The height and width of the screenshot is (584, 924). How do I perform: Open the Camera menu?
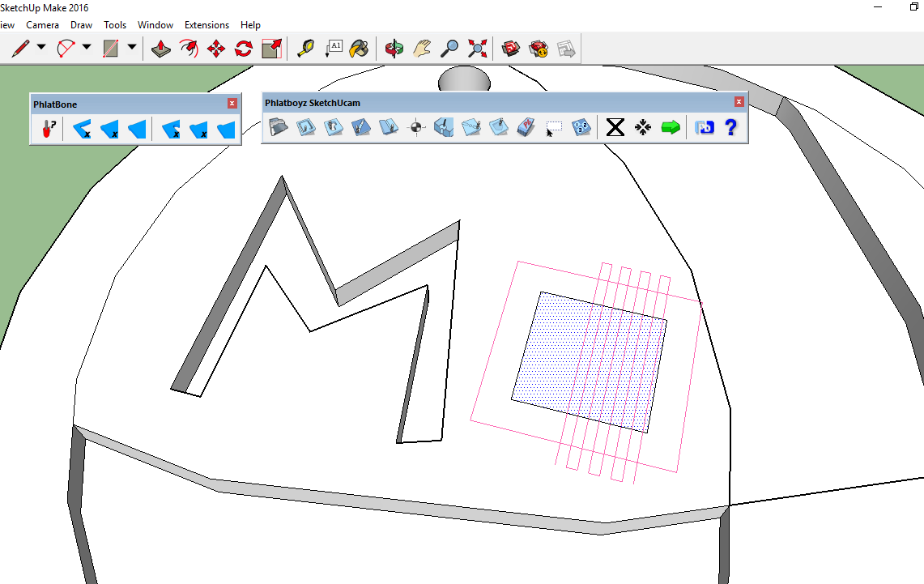42,25
